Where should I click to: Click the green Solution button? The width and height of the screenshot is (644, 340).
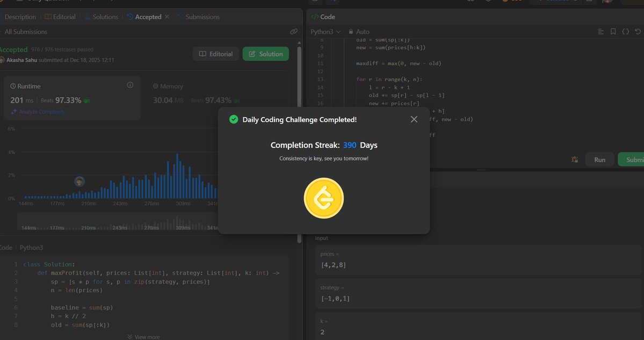(x=266, y=54)
